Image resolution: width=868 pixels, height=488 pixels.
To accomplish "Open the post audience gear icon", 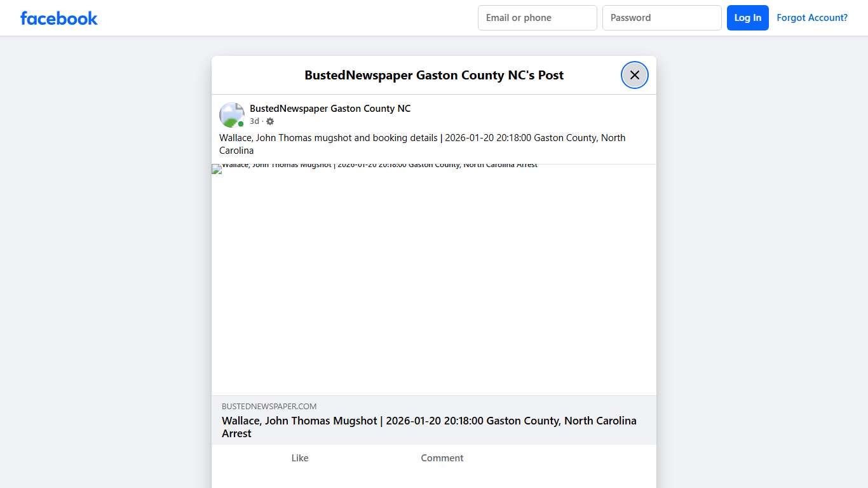I will coord(269,121).
